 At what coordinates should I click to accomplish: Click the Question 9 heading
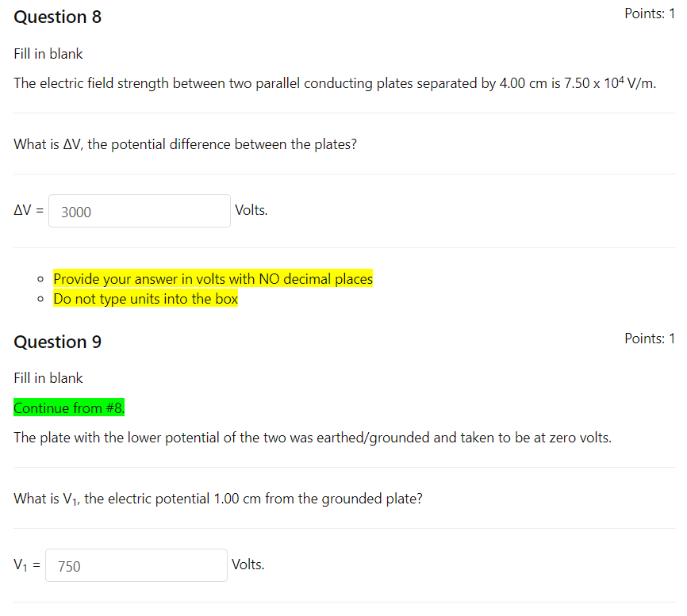57,342
